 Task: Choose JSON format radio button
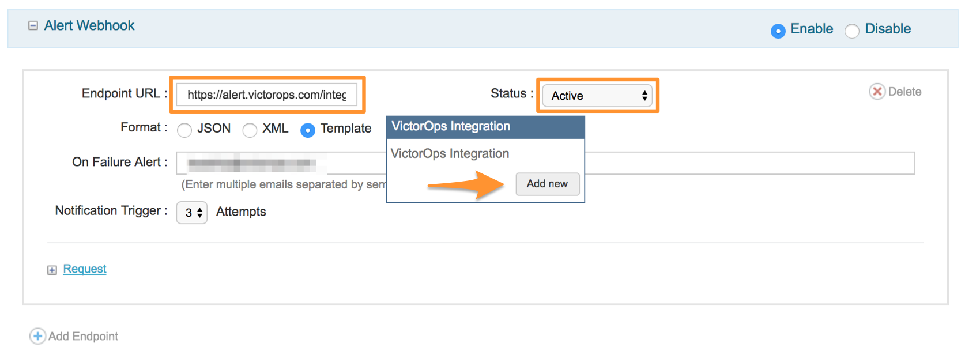(184, 130)
